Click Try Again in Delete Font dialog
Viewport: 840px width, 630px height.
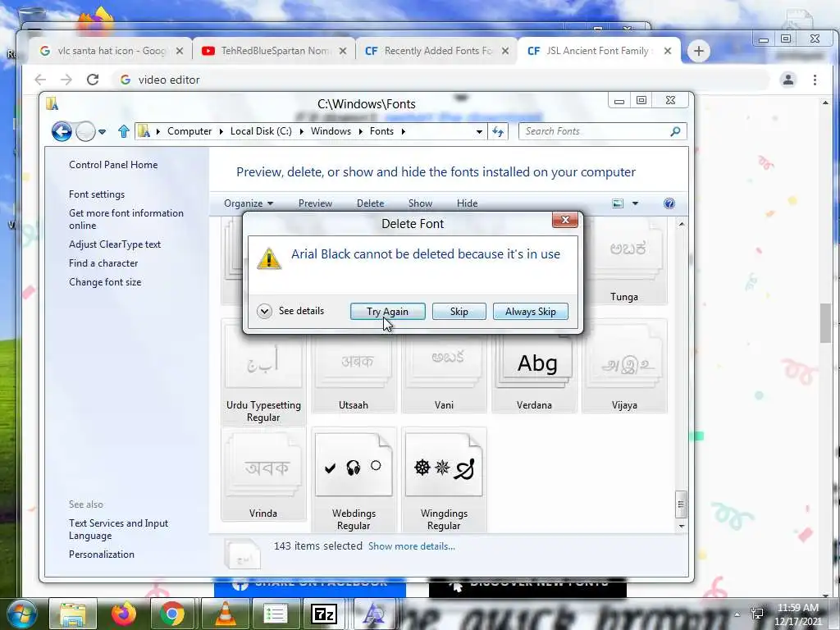pos(387,311)
